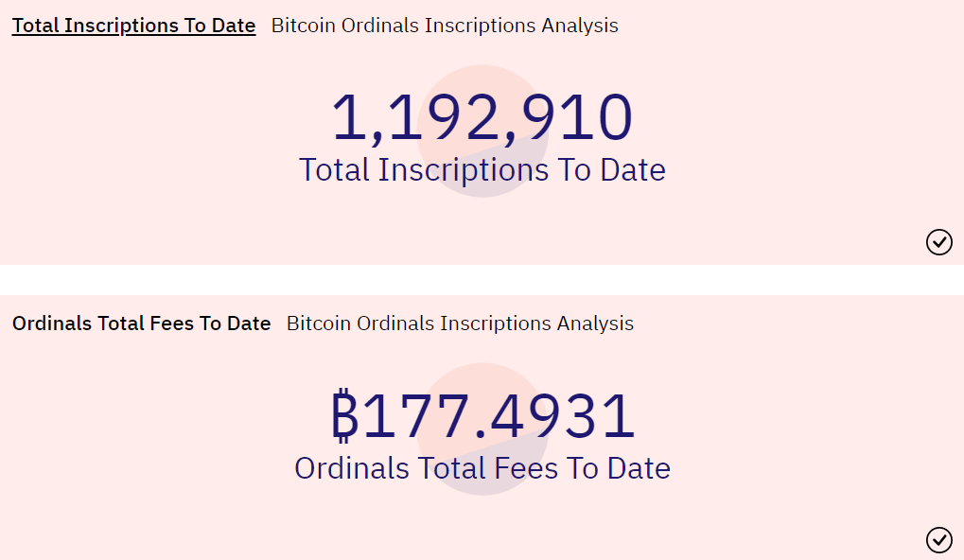Select the ₿177.4931 total fees value
This screenshot has width=964, height=560.
(482, 417)
